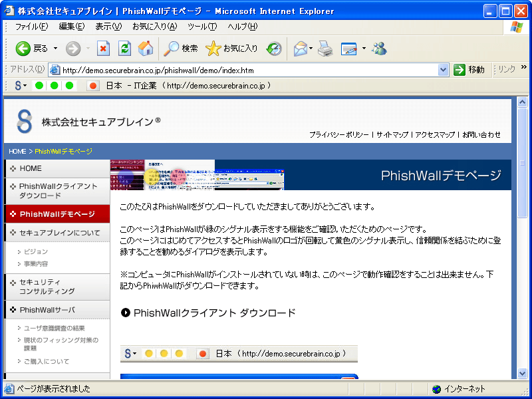Click the Japan flag icon in PhishWall bar
The height and width of the screenshot is (399, 532).
[93, 86]
